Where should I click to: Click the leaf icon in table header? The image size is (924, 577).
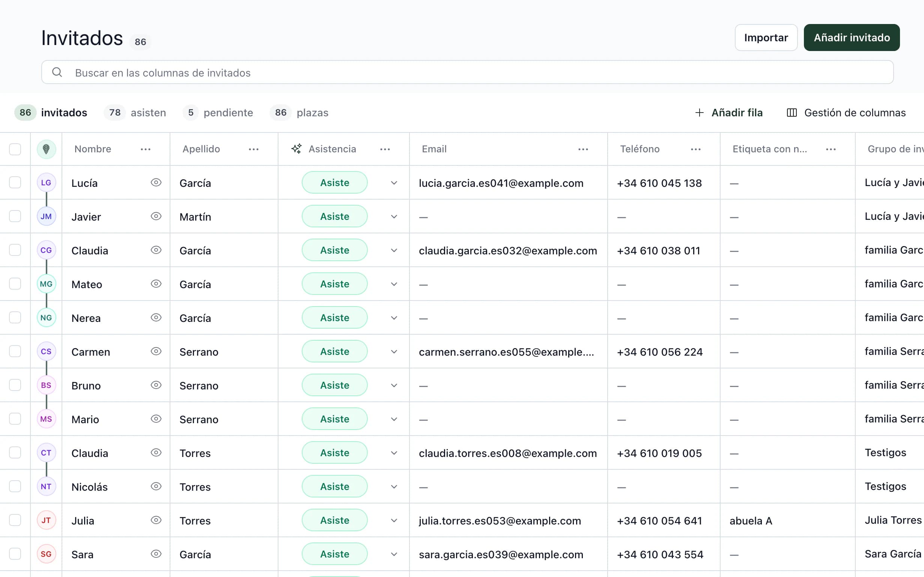[x=46, y=149]
